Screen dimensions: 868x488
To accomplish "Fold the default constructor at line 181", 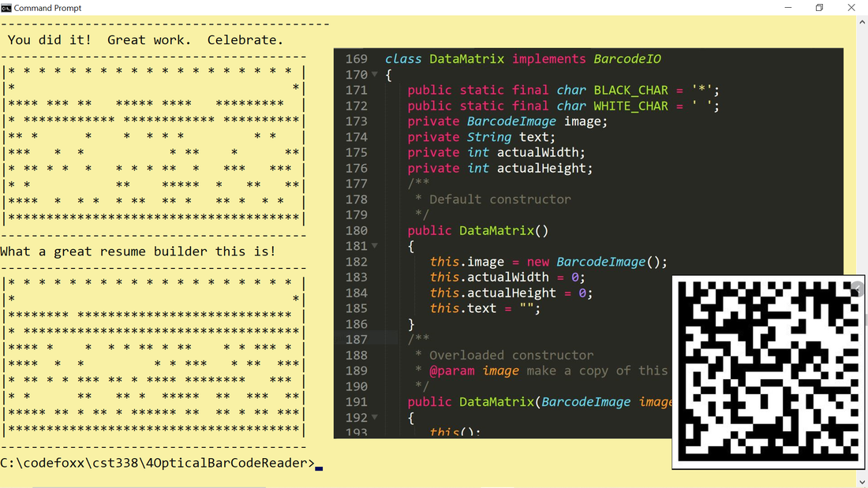I will 374,246.
